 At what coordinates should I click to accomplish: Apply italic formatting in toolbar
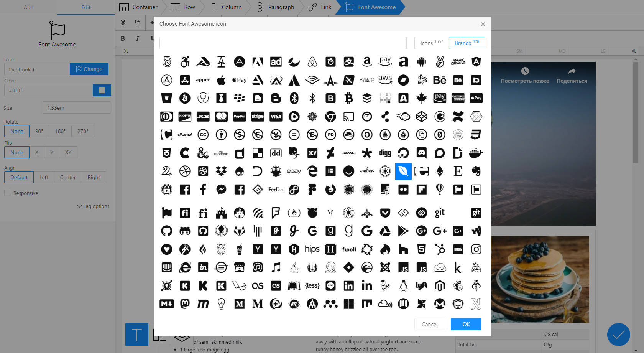click(138, 38)
